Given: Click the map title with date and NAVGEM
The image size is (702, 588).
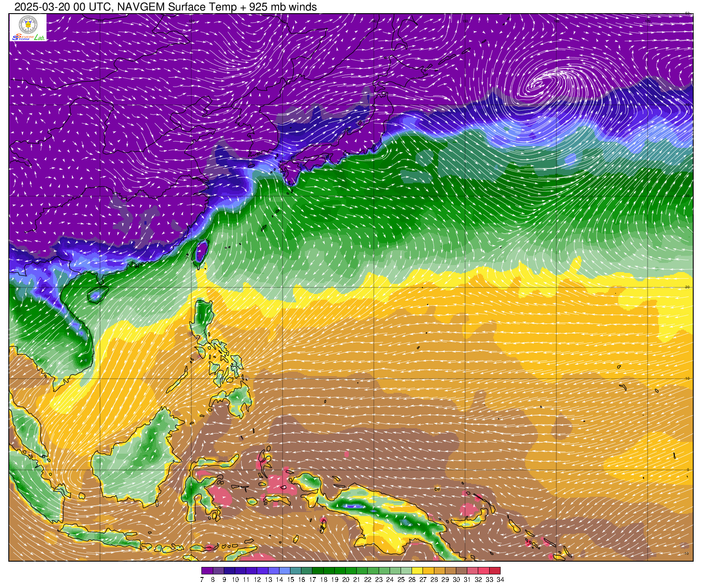Looking at the screenshot, I should tap(165, 7).
